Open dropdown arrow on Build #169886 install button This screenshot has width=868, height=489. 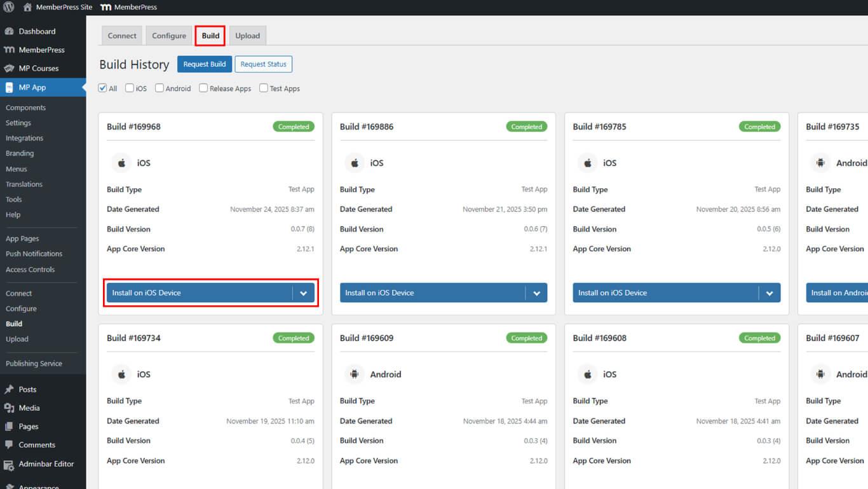[536, 293]
